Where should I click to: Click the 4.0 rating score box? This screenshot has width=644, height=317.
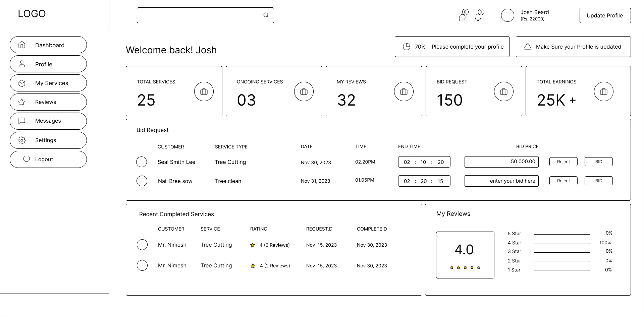click(x=465, y=255)
